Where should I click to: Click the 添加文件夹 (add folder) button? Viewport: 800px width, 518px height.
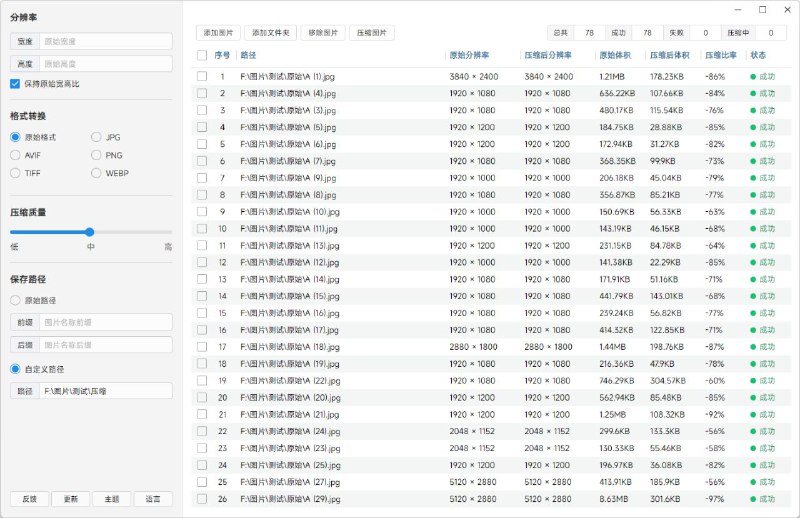(x=270, y=33)
